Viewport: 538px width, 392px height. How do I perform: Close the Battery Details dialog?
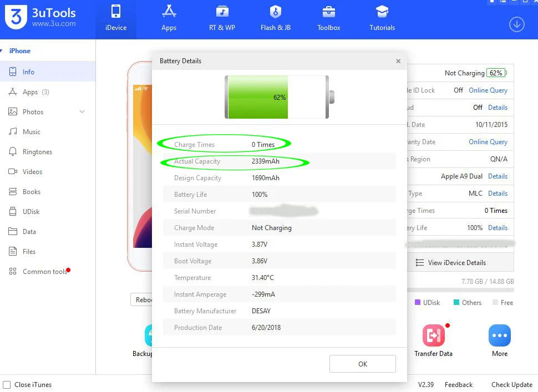(x=398, y=61)
